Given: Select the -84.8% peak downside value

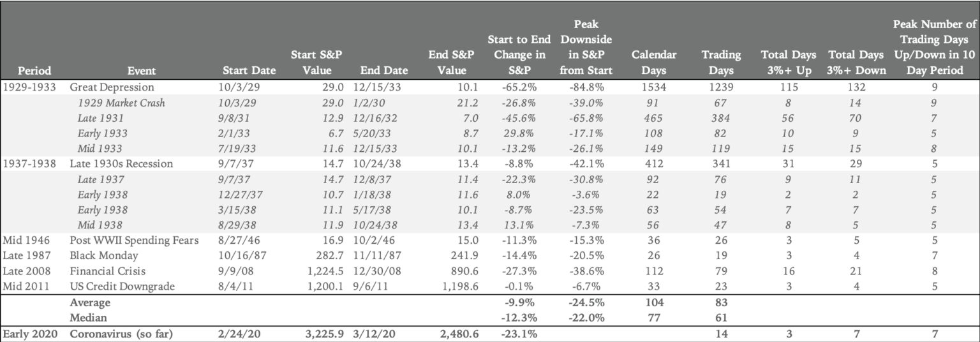Looking at the screenshot, I should pos(587,87).
